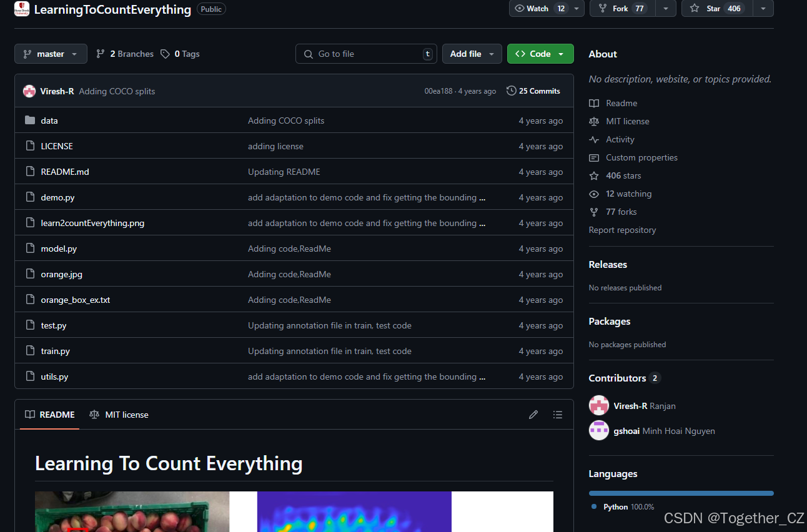Select the README tab
This screenshot has width=807, height=532.
point(49,414)
